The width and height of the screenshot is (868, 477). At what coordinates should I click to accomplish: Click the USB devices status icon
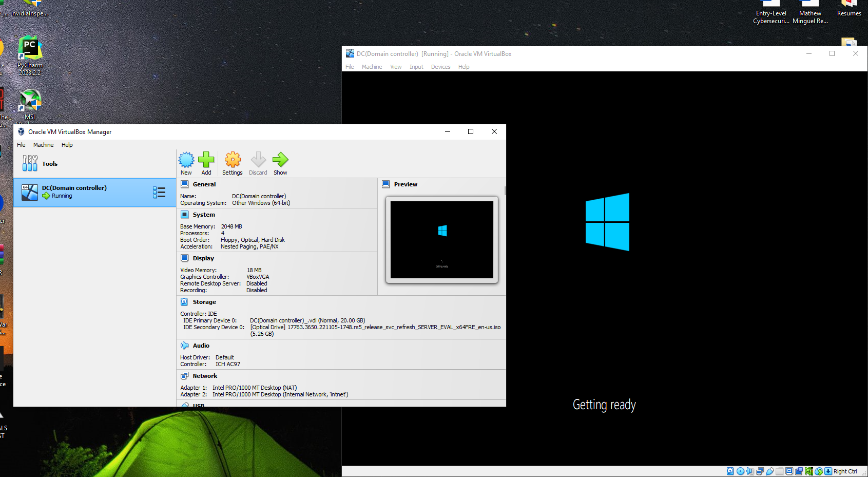[769, 471]
